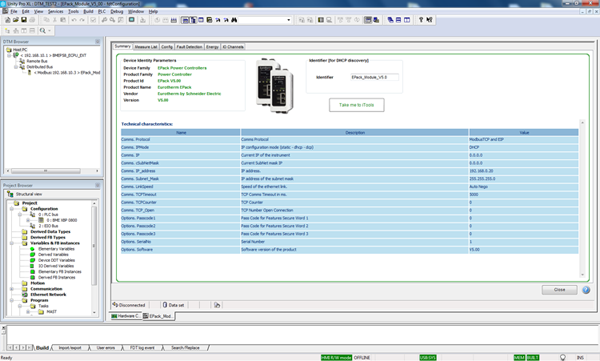Open the PLC menu
Viewport: 600px width, 361px height.
click(102, 11)
